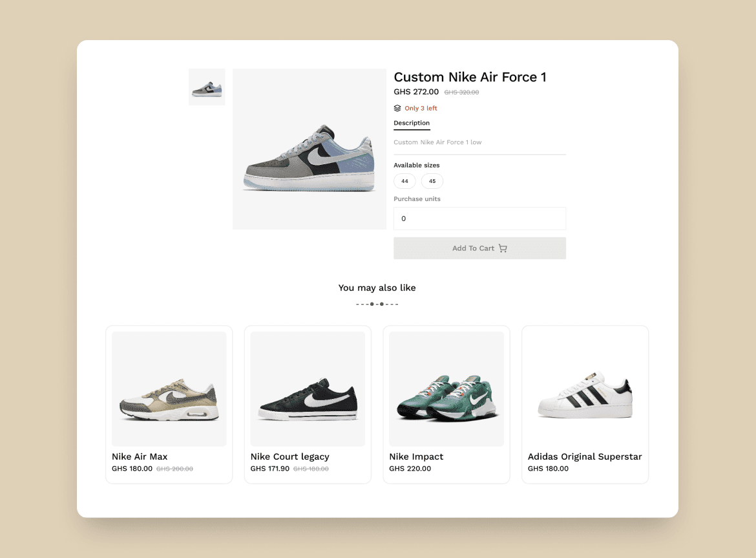Click the strikethrough GHS 320.00 price
Viewport: 756px width, 558px height.
[461, 92]
